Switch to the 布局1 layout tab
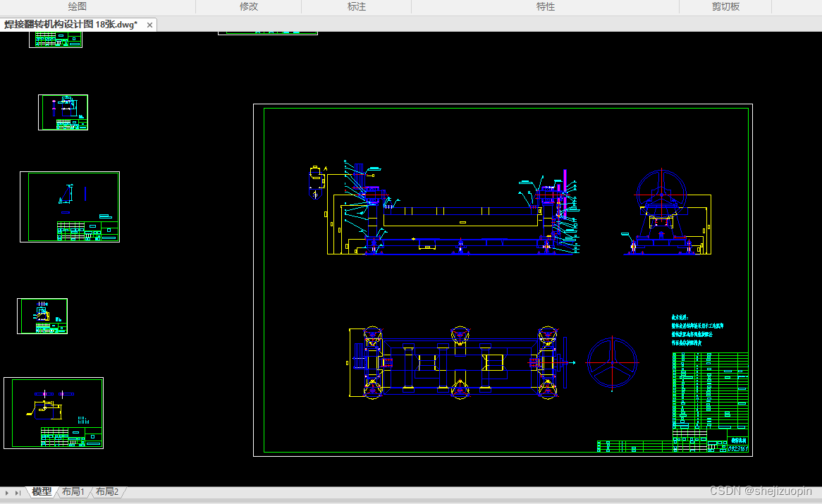This screenshot has height=504, width=822. coord(73,491)
